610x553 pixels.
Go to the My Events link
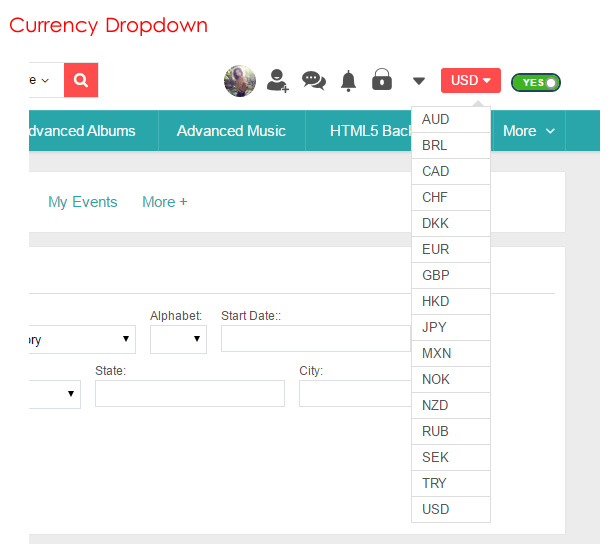82,202
